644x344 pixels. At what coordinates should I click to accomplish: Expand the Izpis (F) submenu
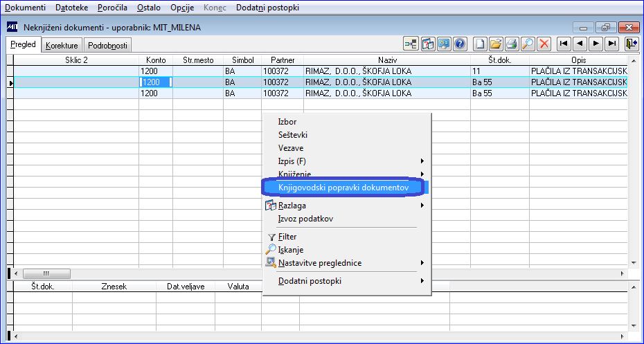[346, 161]
